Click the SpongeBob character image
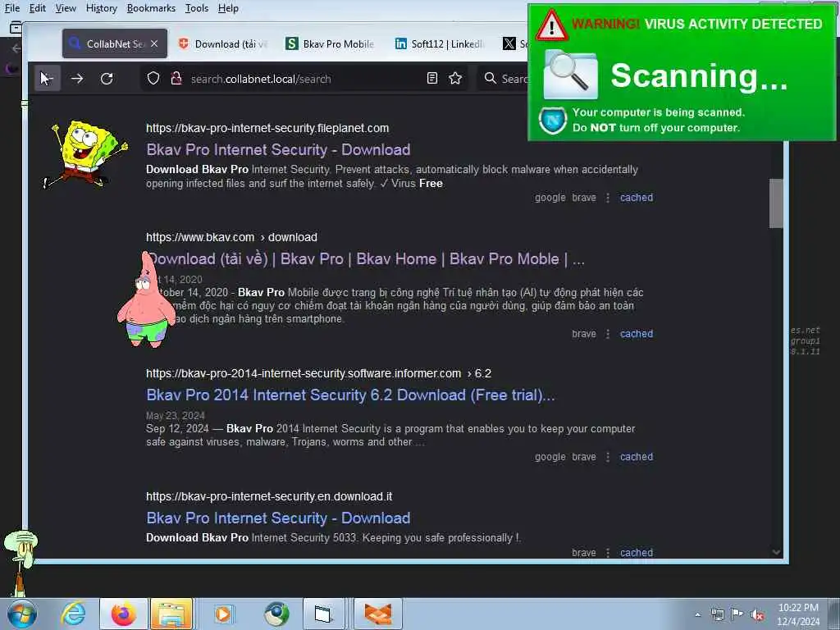The width and height of the screenshot is (840, 630). [x=85, y=154]
